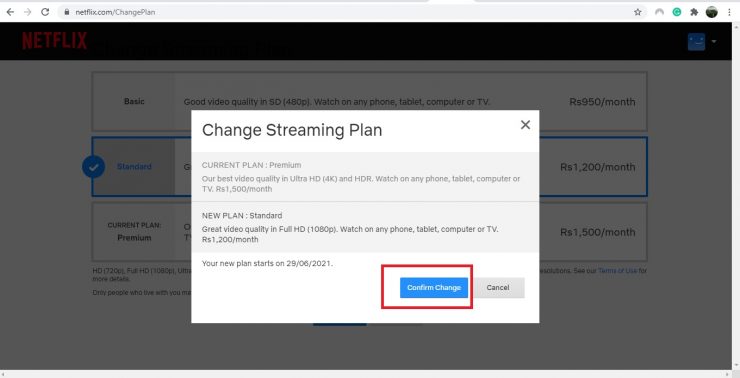Click 'Your new plan starts on 29/06/2021'

click(x=267, y=263)
